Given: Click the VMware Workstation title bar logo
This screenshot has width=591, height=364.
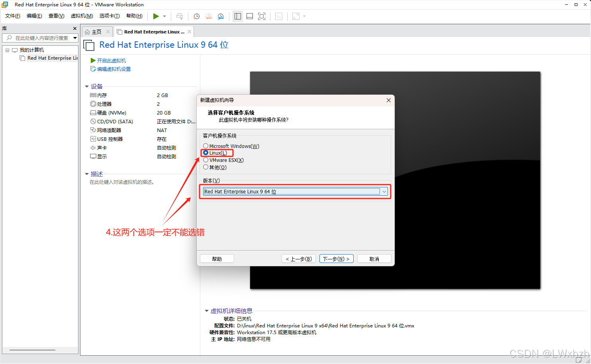Looking at the screenshot, I should pyautogui.click(x=5, y=5).
